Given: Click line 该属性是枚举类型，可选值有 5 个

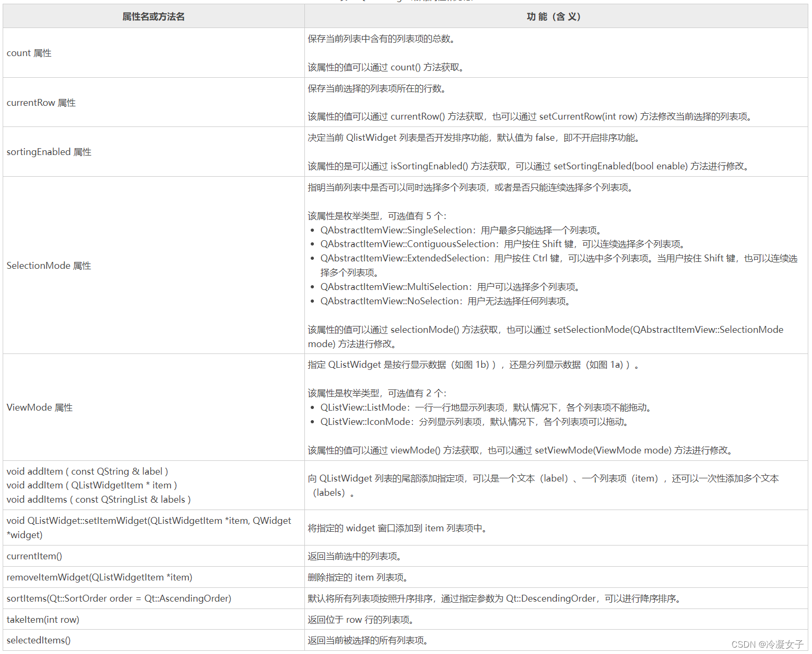Looking at the screenshot, I should click(x=377, y=216).
